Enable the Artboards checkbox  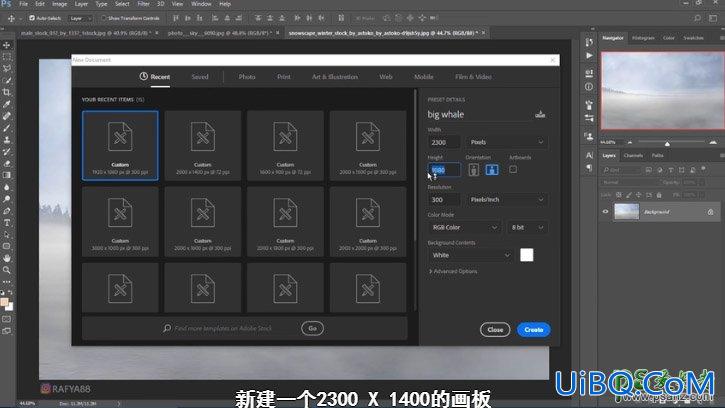coord(513,170)
